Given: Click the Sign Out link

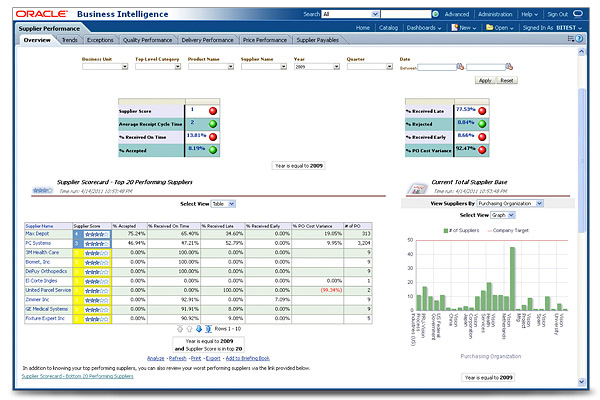Looking at the screenshot, I should (x=558, y=14).
